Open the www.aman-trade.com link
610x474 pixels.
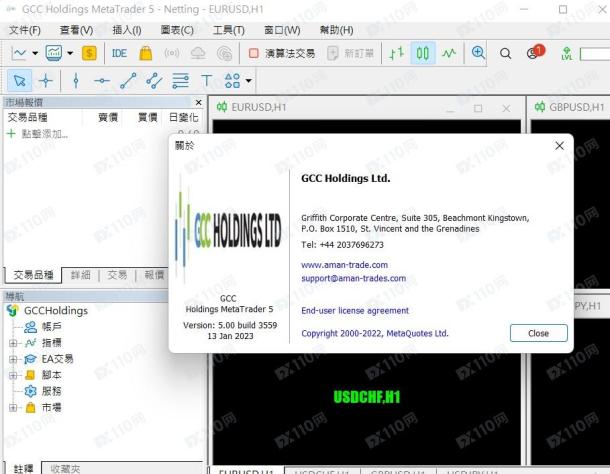coord(344,265)
